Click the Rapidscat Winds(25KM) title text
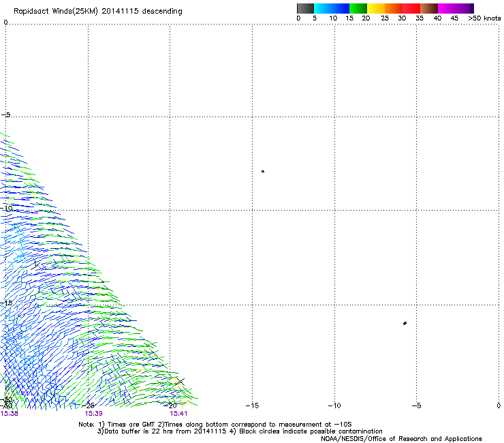 pyautogui.click(x=97, y=11)
